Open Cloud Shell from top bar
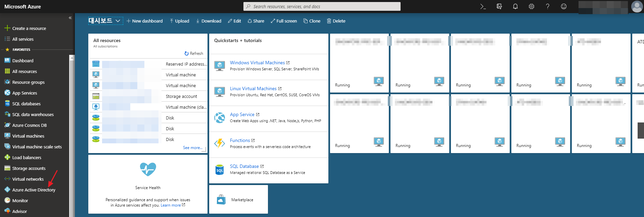 point(483,6)
